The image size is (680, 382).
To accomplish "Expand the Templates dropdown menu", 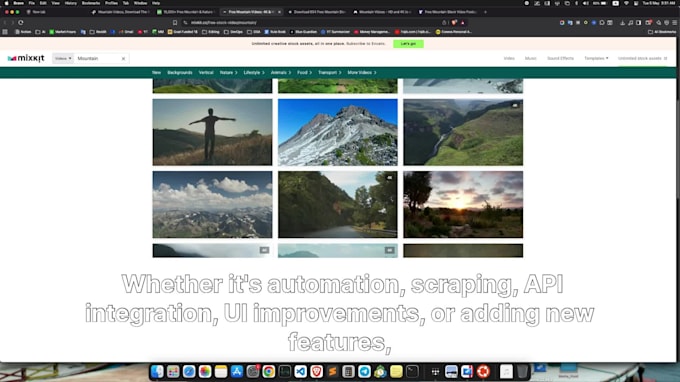I will [x=596, y=58].
